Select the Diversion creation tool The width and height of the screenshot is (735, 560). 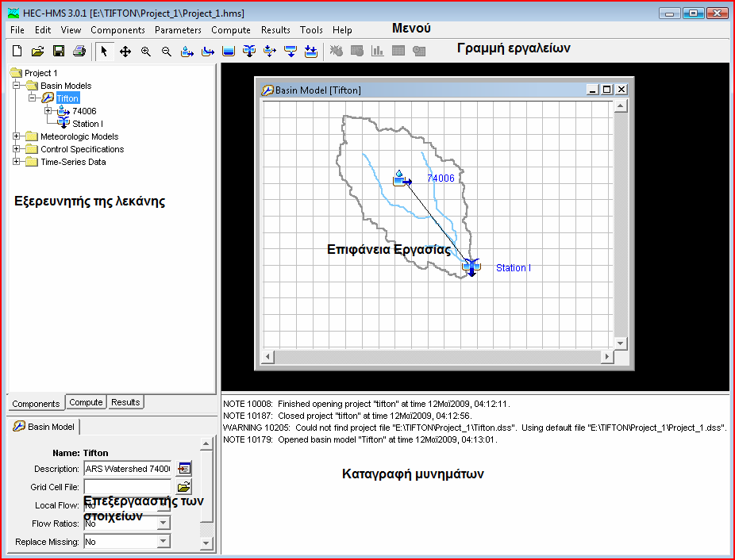tap(270, 51)
